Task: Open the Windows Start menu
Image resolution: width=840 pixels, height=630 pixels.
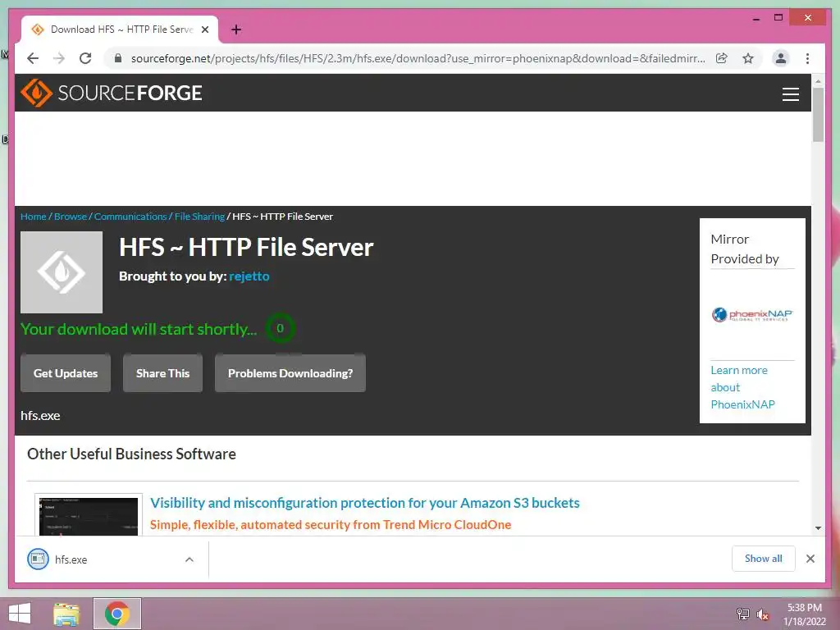Action: click(x=20, y=614)
